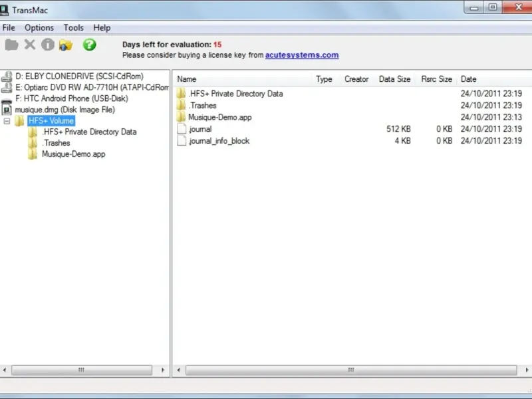Select .Trashes in the left tree
This screenshot has width=532, height=399.
56,143
